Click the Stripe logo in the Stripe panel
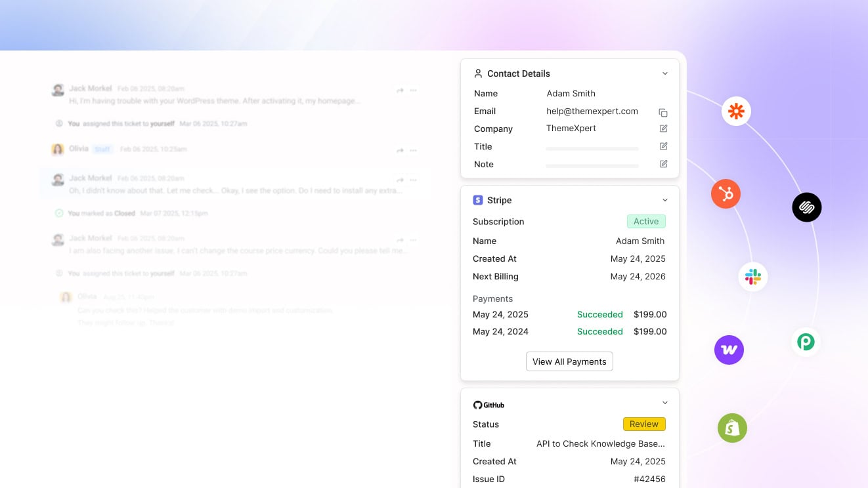868x488 pixels. click(477, 200)
